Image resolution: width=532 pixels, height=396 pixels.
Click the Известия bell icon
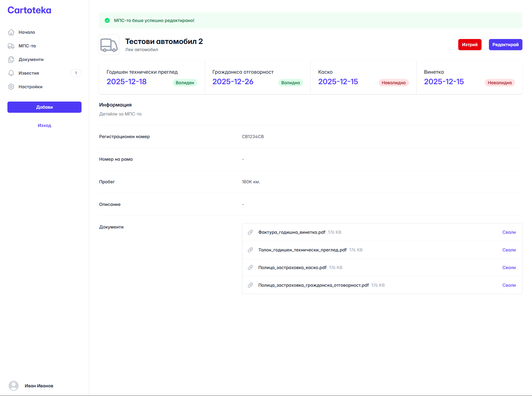(11, 73)
